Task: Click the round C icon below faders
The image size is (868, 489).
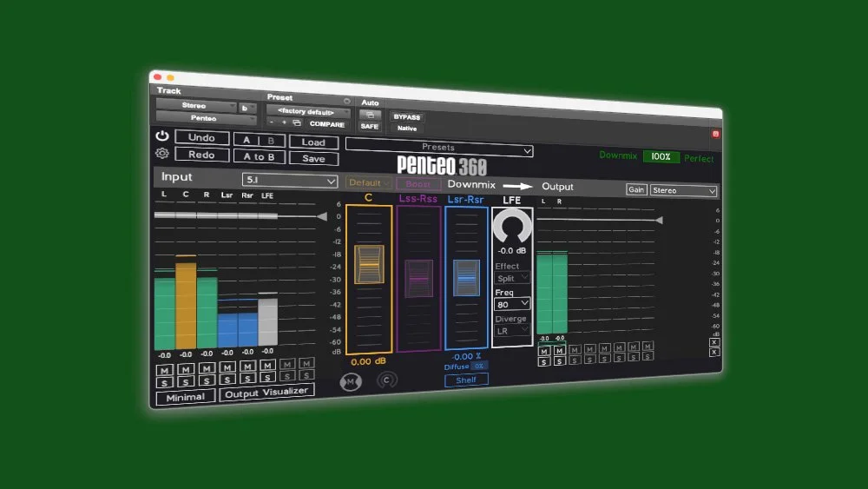Action: pos(387,380)
